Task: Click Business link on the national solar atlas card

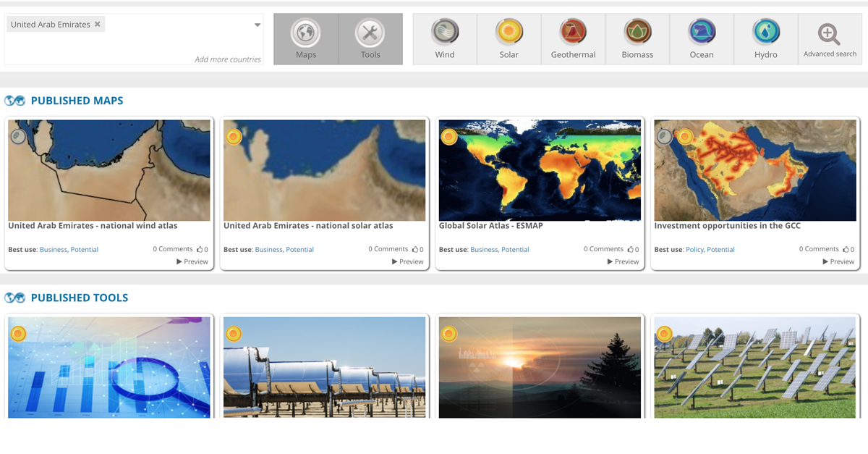Action: coord(268,250)
